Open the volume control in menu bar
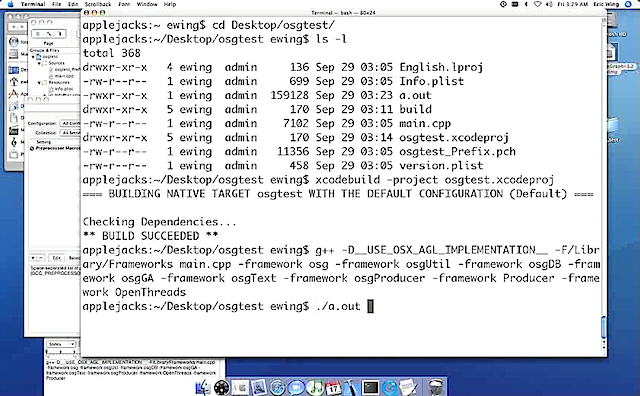 (x=549, y=4)
